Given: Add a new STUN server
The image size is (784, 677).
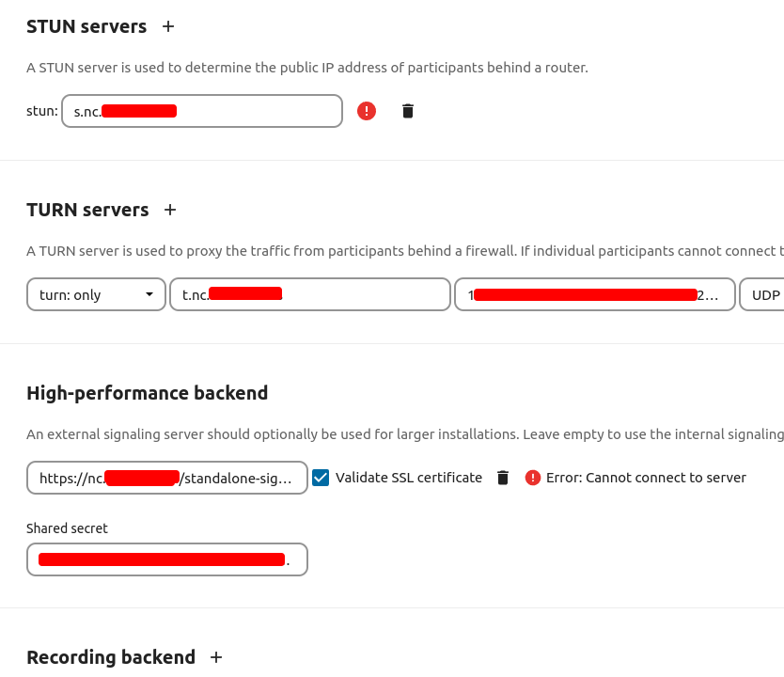Looking at the screenshot, I should tap(167, 26).
